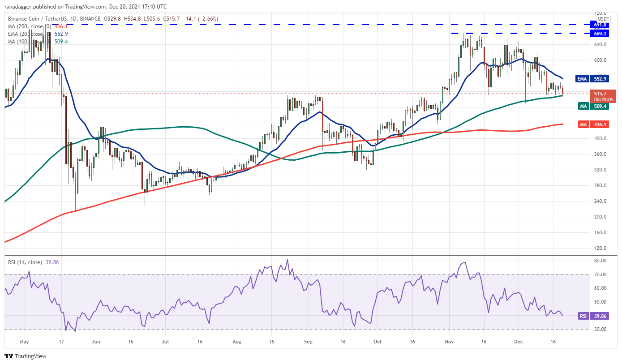Click the 30.00 level on the RSI axis

pos(601,329)
